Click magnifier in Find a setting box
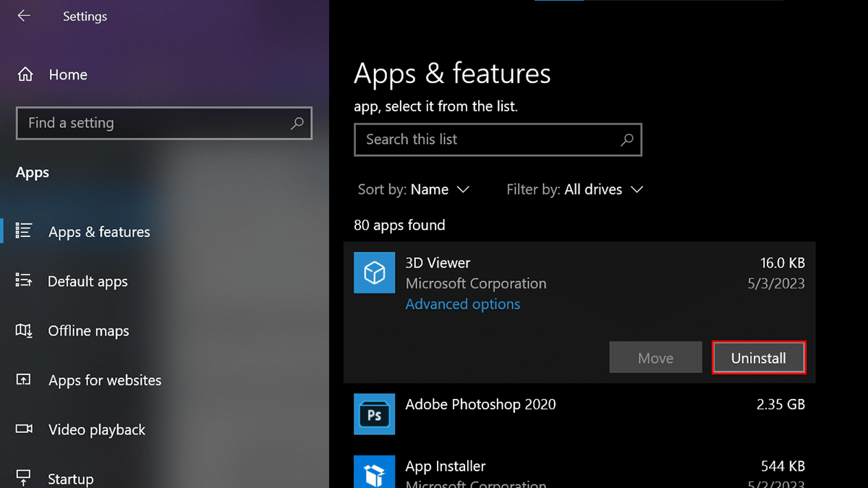Image resolution: width=868 pixels, height=488 pixels. pos(297,124)
